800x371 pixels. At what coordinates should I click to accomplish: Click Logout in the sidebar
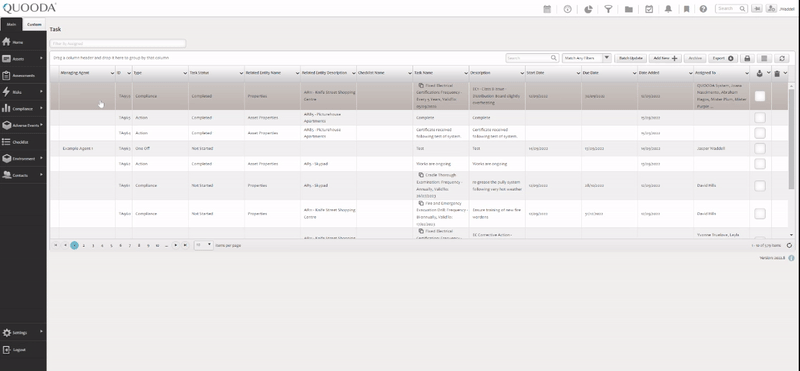point(23,350)
